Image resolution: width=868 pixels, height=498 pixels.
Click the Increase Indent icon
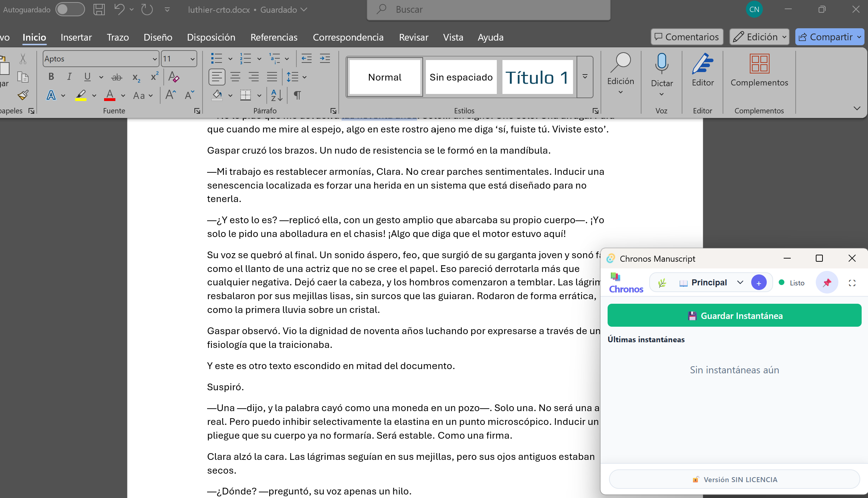pos(325,58)
